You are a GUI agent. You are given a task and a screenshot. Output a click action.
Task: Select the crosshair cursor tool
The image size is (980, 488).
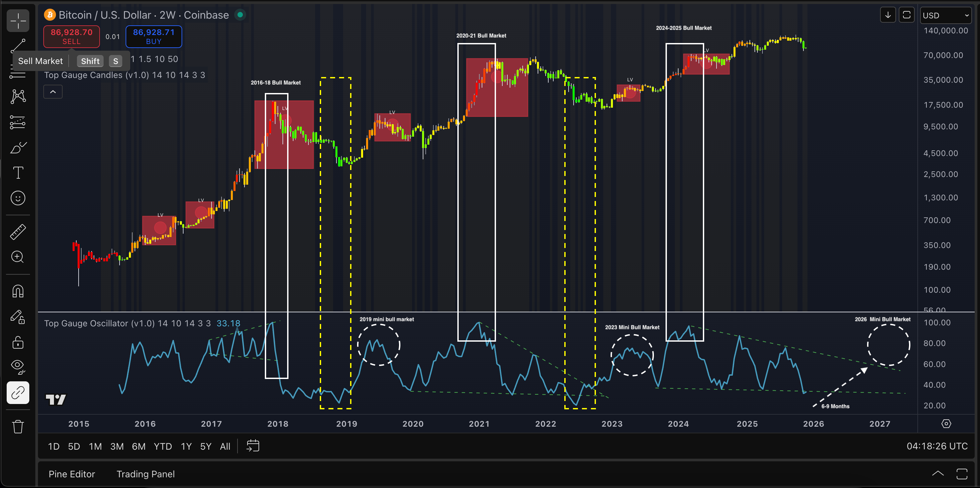(18, 21)
